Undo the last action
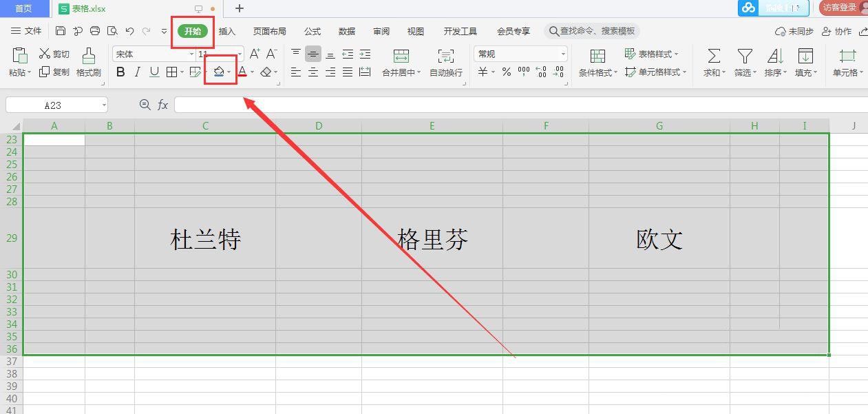868x414 pixels. [x=129, y=31]
